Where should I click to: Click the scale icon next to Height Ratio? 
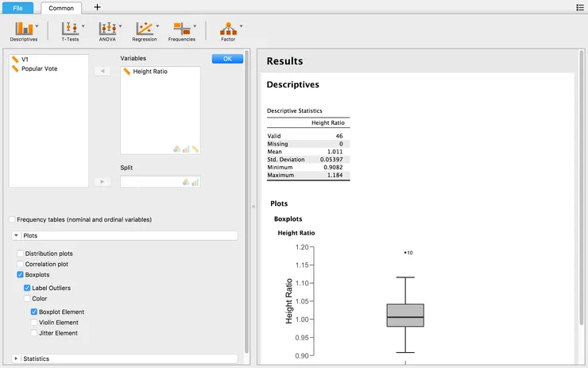point(127,72)
